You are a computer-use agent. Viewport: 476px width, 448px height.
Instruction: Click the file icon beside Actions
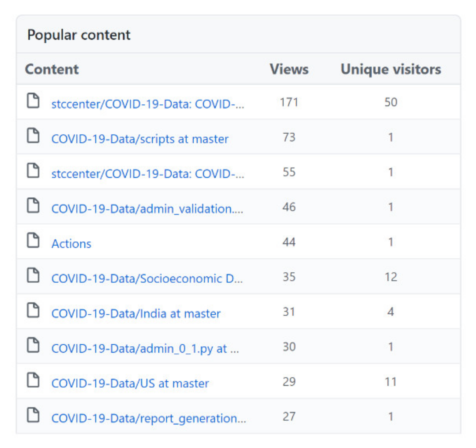(x=33, y=240)
